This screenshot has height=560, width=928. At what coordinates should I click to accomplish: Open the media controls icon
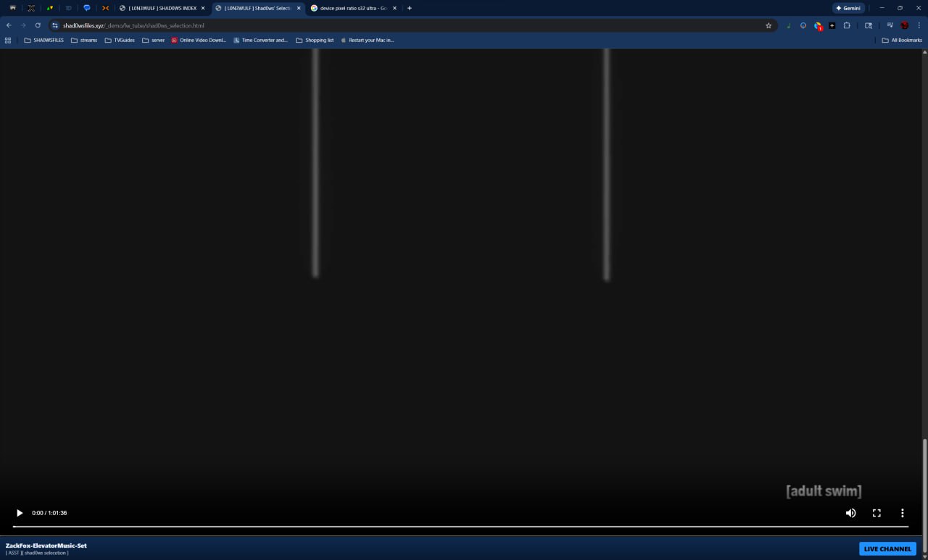click(x=890, y=25)
